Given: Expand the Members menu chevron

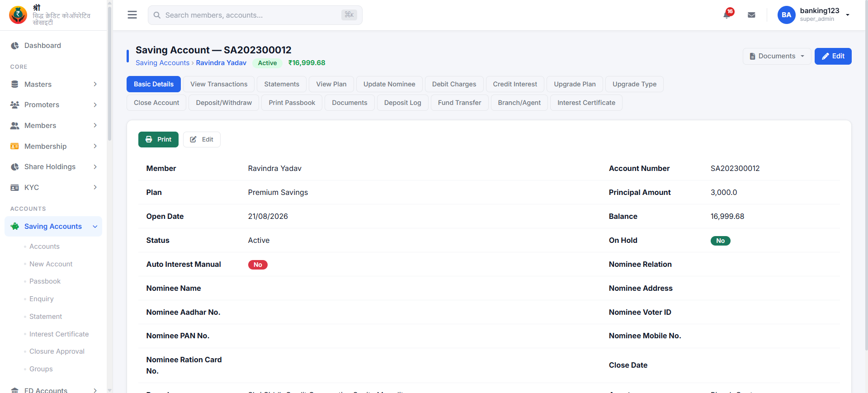Looking at the screenshot, I should pyautogui.click(x=95, y=125).
